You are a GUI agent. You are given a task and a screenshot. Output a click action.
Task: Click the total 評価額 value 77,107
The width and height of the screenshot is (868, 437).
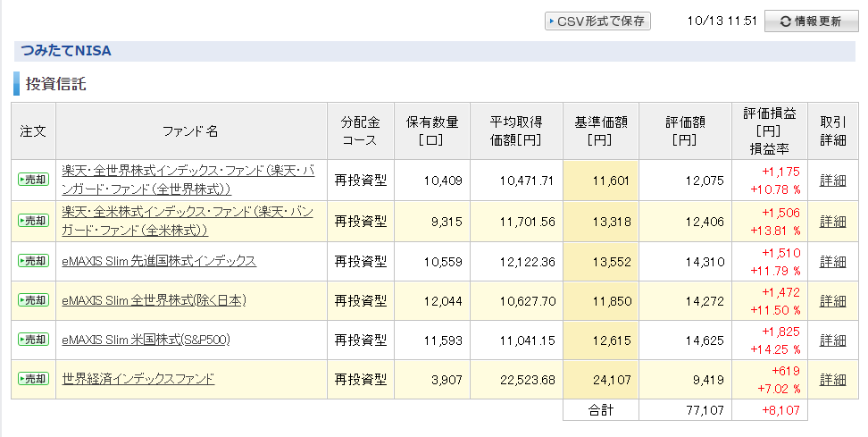click(x=705, y=410)
